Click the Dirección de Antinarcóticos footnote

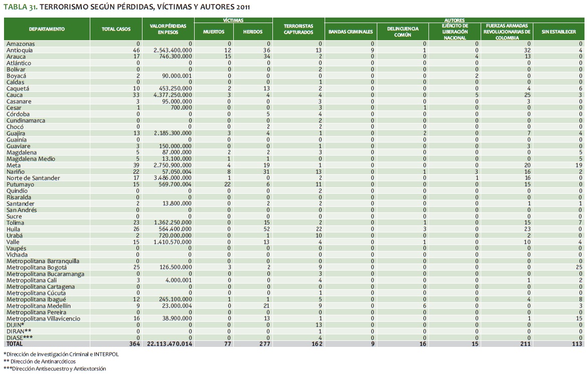tap(31, 361)
